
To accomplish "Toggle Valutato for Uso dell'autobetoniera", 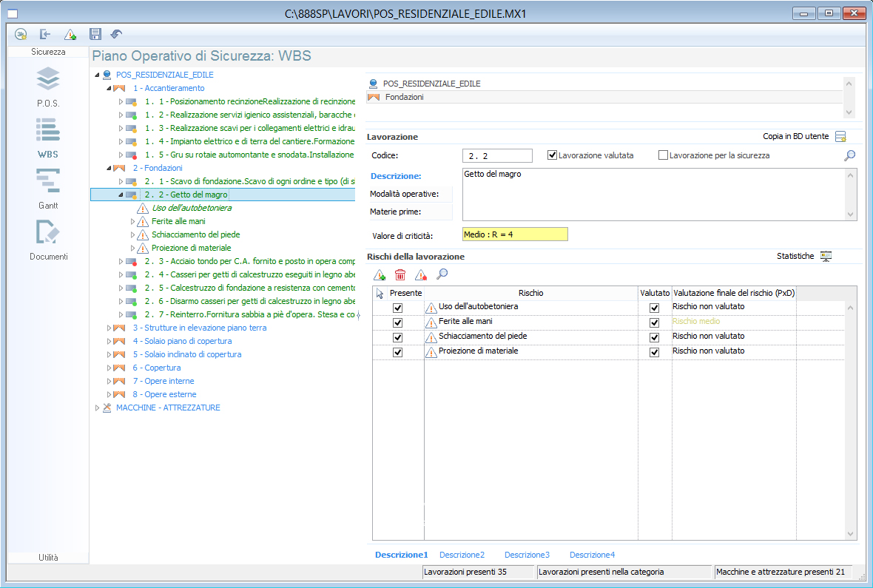I will click(x=654, y=308).
